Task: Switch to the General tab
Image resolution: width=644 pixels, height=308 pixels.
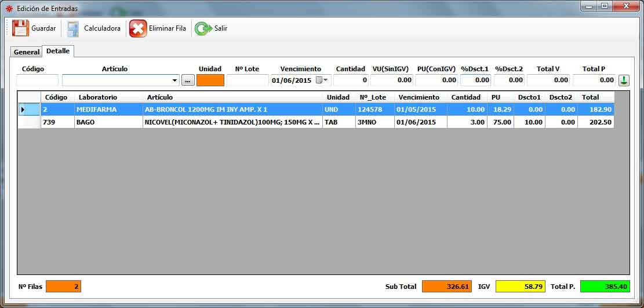Action: pos(27,52)
